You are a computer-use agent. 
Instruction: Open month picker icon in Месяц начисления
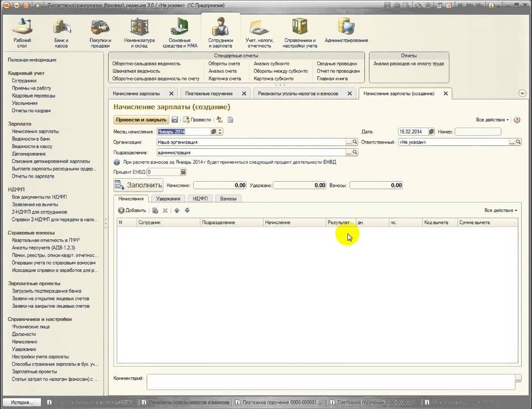point(213,132)
